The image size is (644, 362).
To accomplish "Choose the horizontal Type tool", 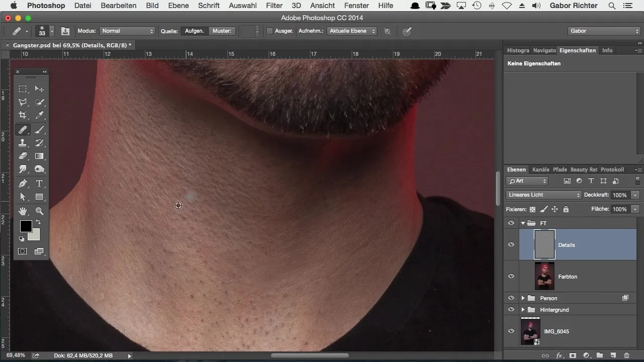I will click(x=39, y=184).
